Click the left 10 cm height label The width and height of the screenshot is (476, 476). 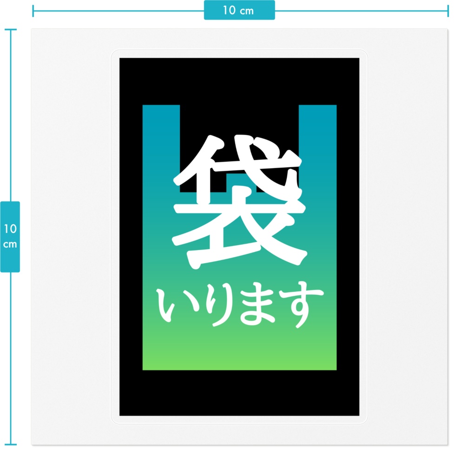[10, 237]
